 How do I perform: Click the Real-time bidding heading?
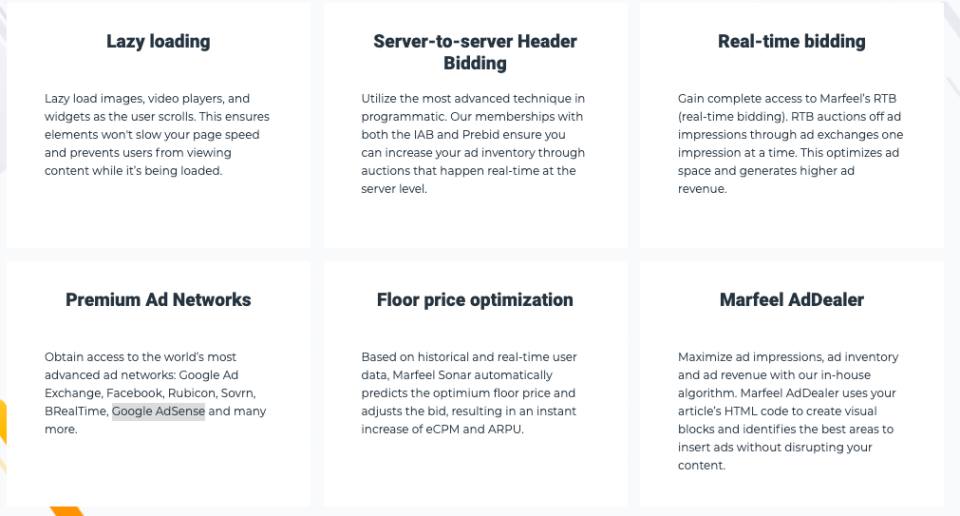792,42
